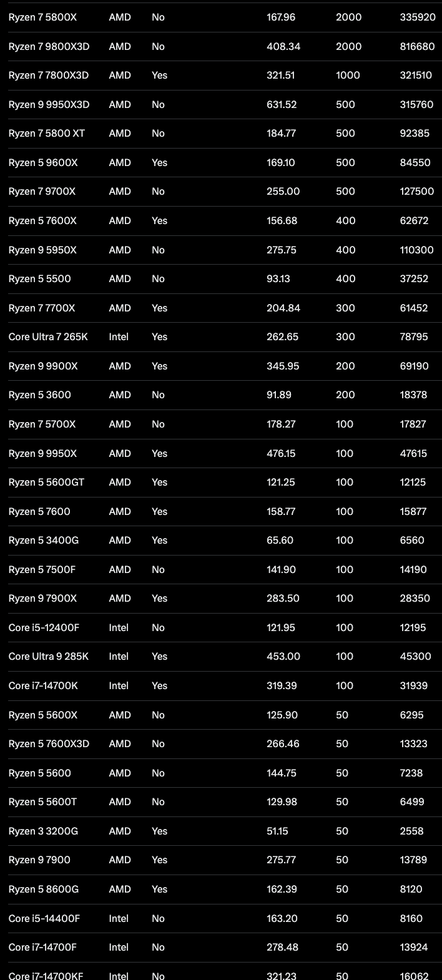Click the Ryzen 5 5600GT name
This screenshot has width=442, height=980.
46,483
